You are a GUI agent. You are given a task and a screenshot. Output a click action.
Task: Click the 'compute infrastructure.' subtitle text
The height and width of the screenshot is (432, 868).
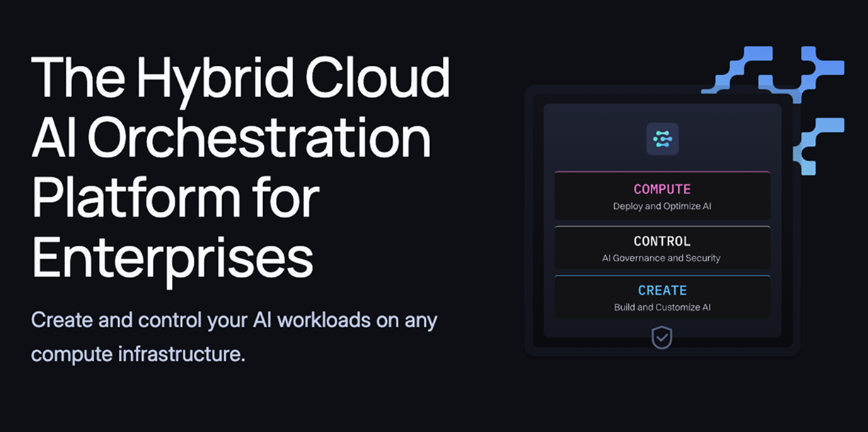click(x=138, y=353)
